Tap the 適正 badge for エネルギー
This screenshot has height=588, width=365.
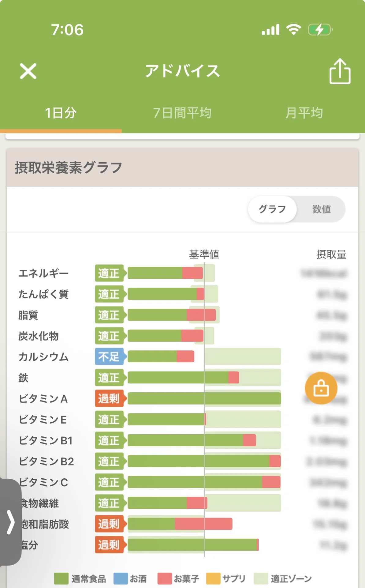point(109,273)
